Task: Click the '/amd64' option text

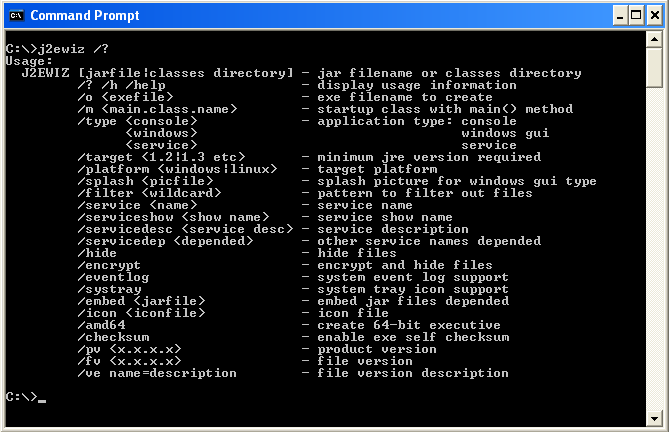Action: tap(102, 325)
